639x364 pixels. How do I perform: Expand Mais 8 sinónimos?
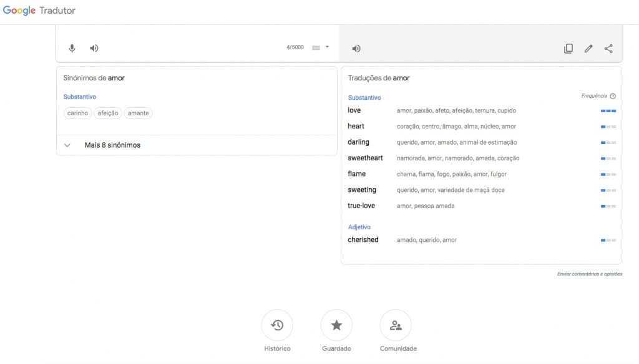112,145
